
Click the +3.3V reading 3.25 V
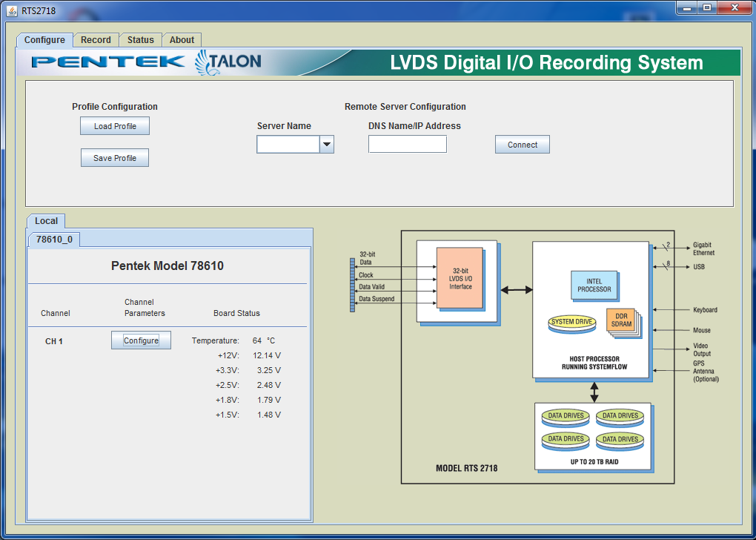(x=268, y=371)
